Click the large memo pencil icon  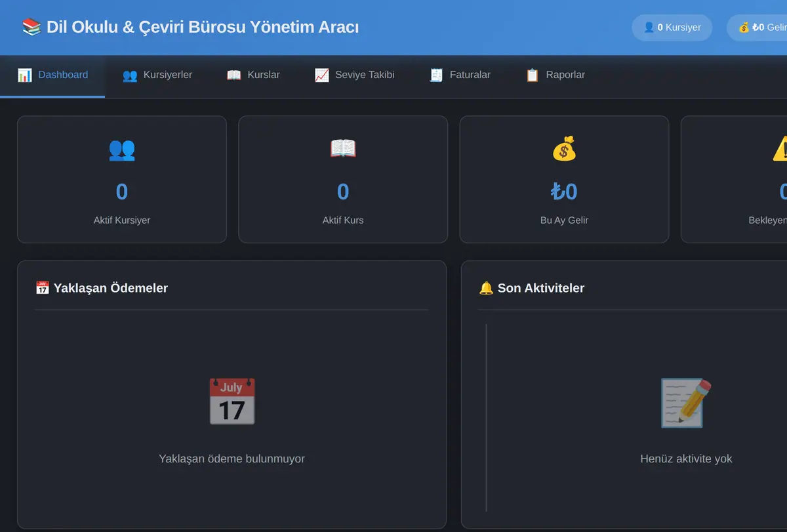click(x=686, y=402)
